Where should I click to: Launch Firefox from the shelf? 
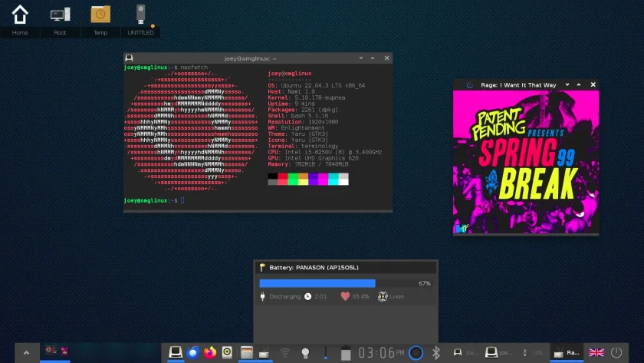pyautogui.click(x=210, y=352)
